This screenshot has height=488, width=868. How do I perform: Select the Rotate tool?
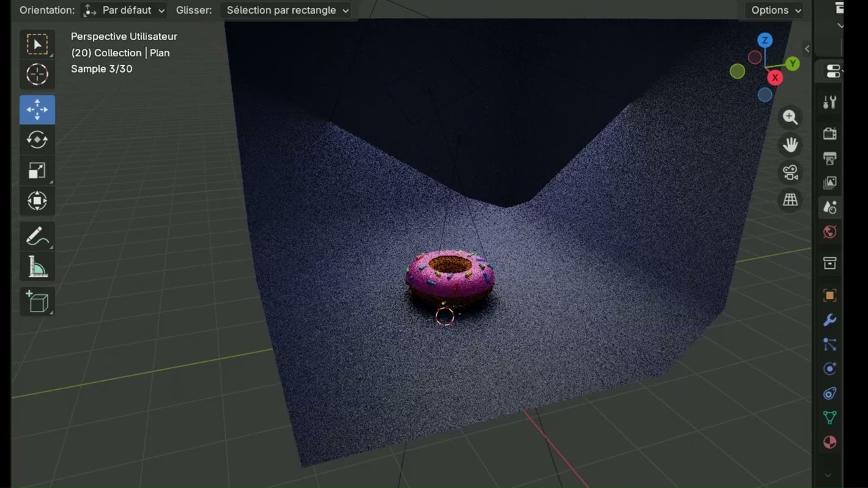37,140
